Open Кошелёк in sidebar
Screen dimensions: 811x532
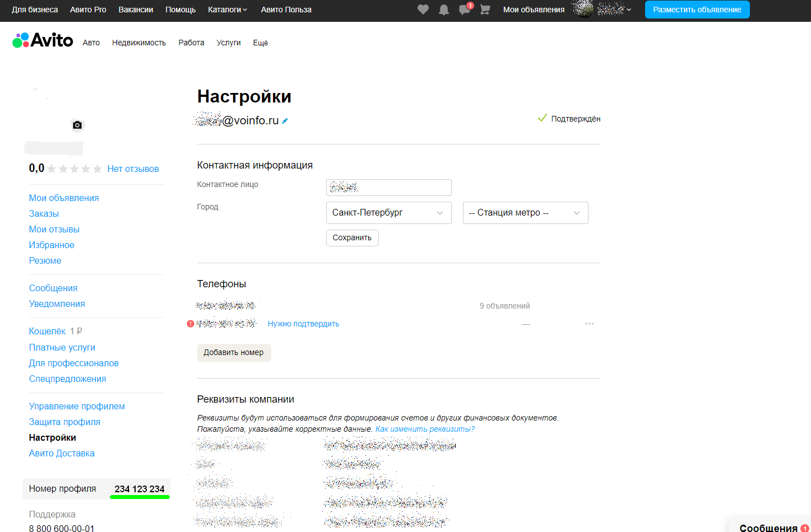[48, 331]
